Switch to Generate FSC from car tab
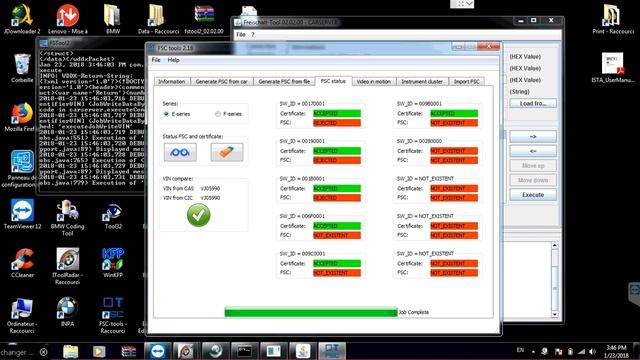 coord(222,81)
